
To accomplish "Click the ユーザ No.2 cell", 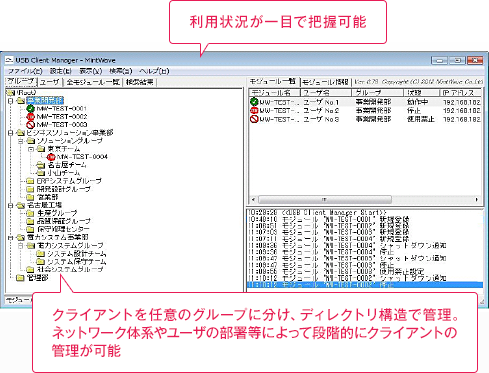I will coord(321,111).
